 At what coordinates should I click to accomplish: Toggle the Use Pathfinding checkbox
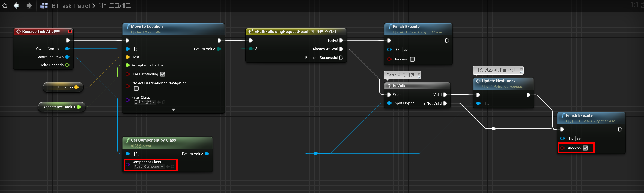tap(163, 74)
